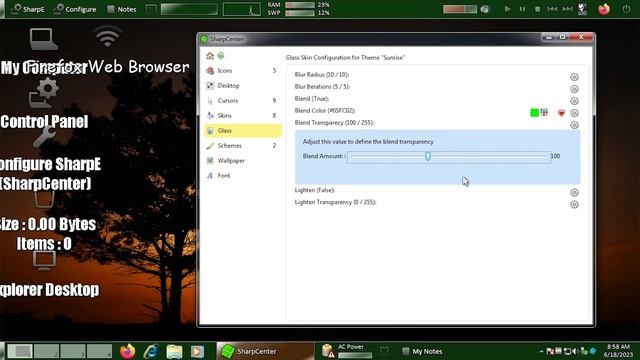Screen dimensions: 640x360
Task: Open Firefox Web Browser wifi desktop icon
Action: pos(107,36)
